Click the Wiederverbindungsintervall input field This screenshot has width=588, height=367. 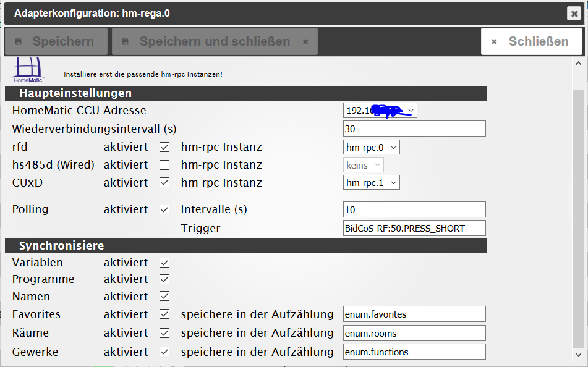[x=414, y=129]
